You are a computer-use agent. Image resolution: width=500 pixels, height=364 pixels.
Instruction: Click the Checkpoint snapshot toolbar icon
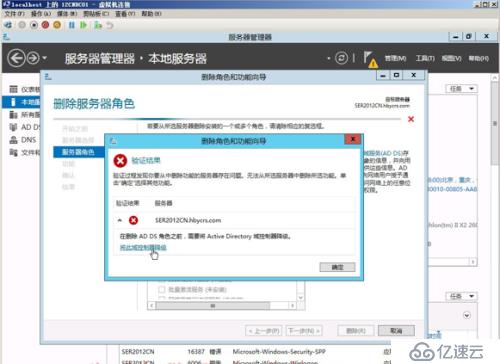point(98,25)
